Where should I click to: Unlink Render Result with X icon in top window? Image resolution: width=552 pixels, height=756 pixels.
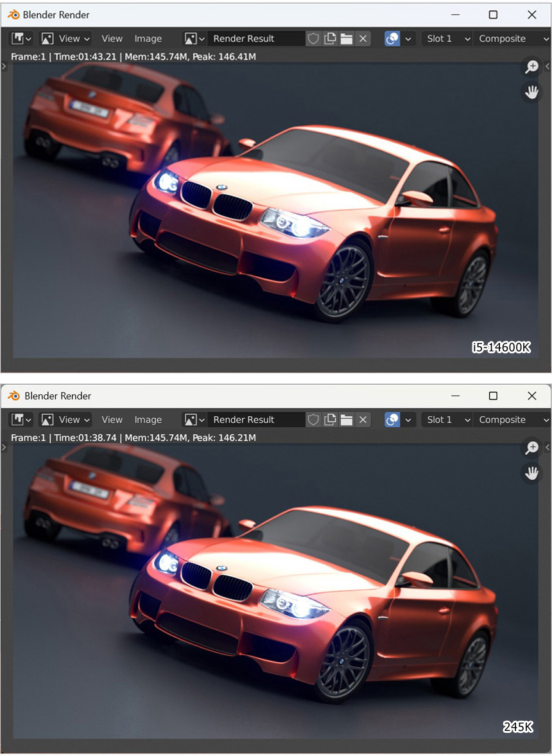click(363, 39)
